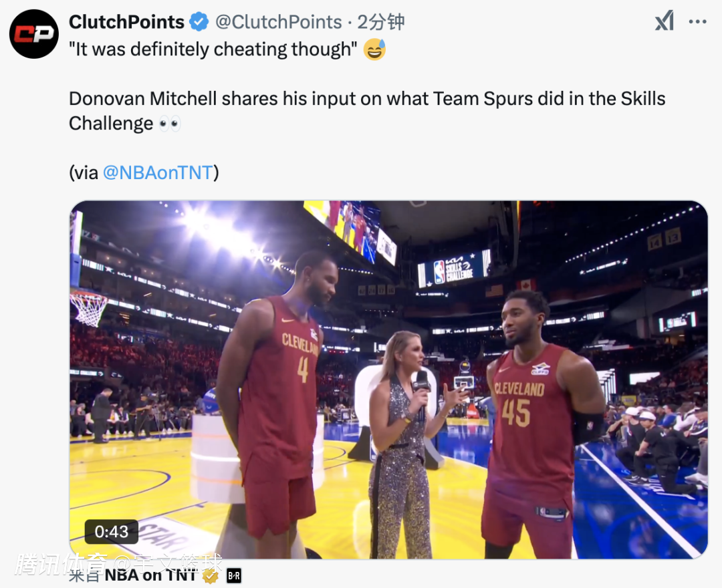Expand the three-dot more options menu
Viewport: 722px width, 588px height.
(x=697, y=21)
